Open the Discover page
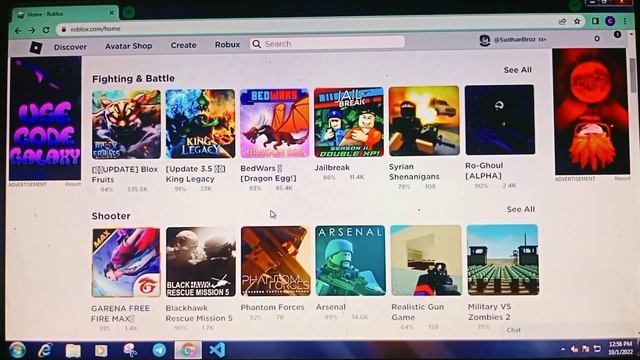This screenshot has height=360, width=640. [x=70, y=47]
